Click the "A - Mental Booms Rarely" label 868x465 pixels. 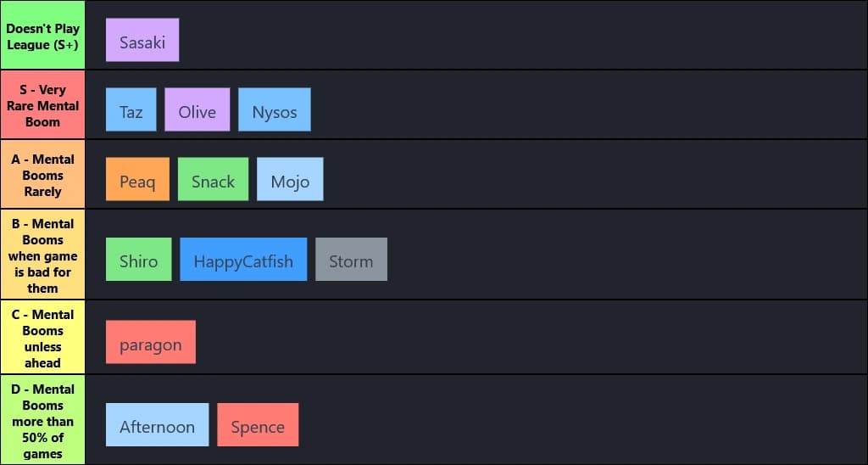coord(42,175)
